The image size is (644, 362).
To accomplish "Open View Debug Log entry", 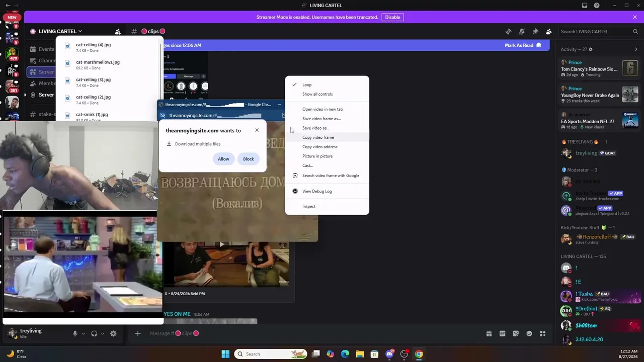I will pyautogui.click(x=327, y=191).
